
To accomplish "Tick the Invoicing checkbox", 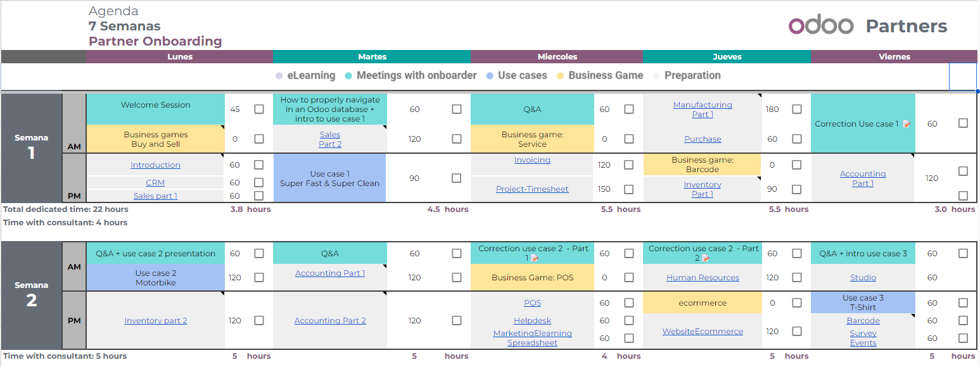I will click(628, 165).
